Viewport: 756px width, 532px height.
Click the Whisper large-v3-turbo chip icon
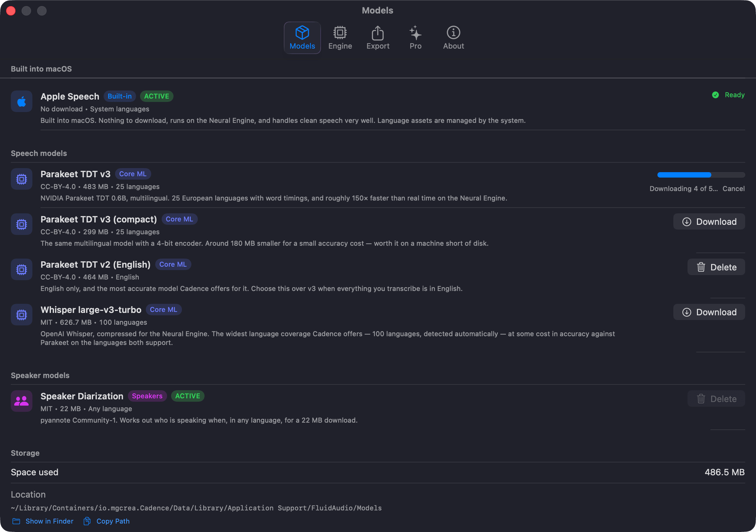coord(22,315)
